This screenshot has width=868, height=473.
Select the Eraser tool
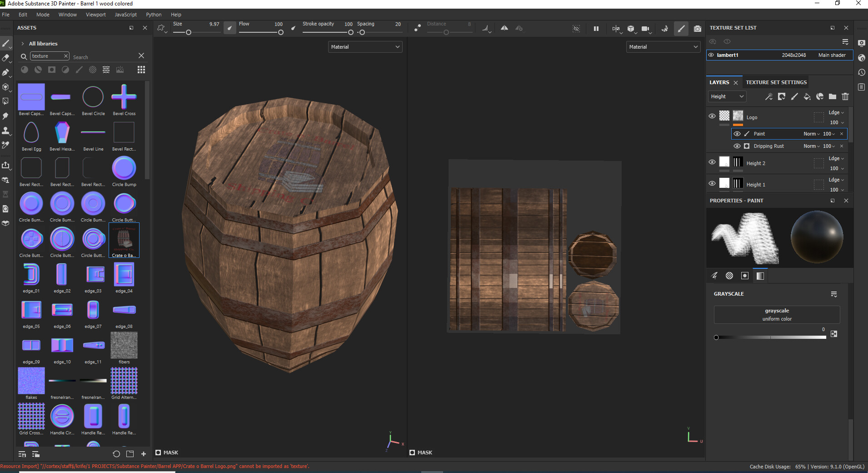[6, 58]
